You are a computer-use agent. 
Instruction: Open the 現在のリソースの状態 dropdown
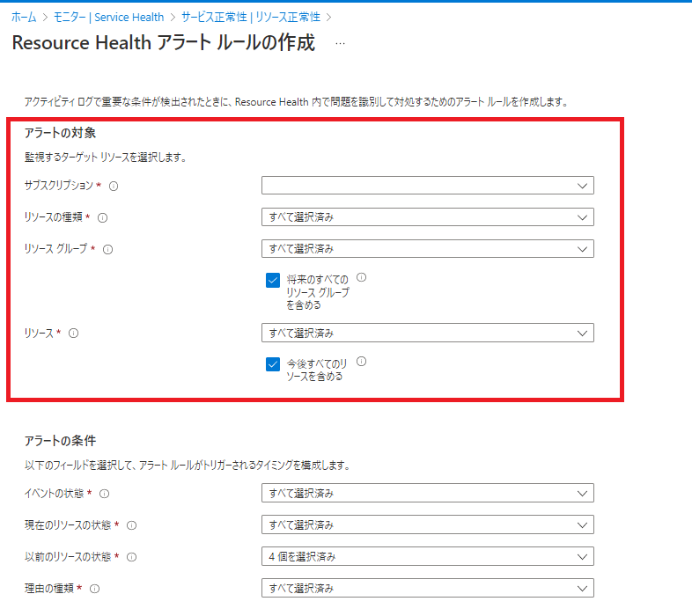tap(428, 524)
